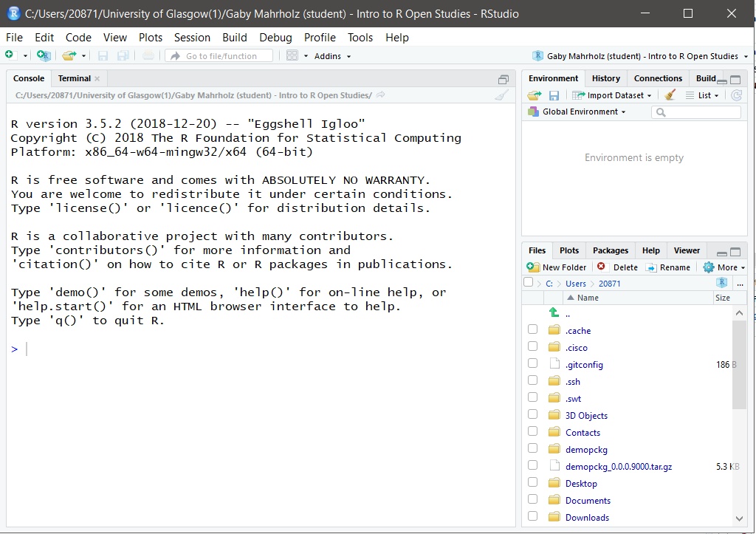
Task: Go to parent directory up-arrow icon
Action: (x=554, y=312)
